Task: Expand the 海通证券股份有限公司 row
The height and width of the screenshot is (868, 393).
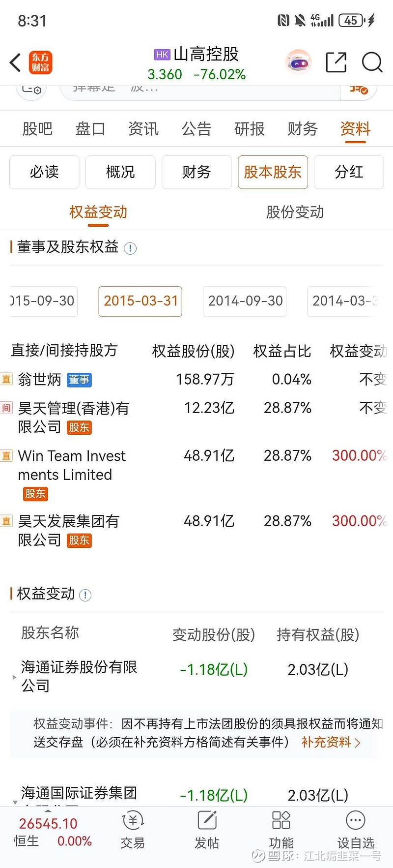Action: click(14, 677)
